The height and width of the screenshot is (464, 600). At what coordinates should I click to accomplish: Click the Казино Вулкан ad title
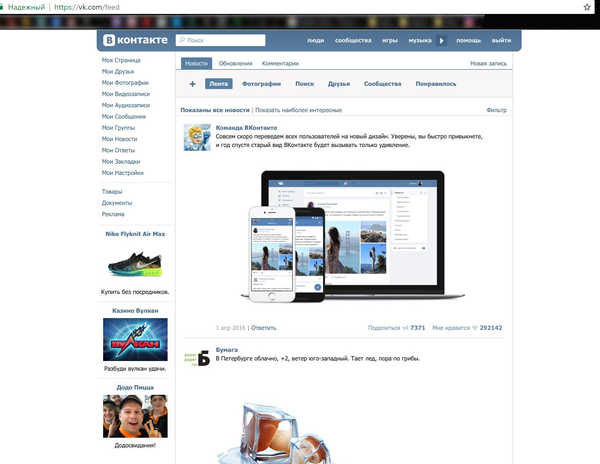click(x=135, y=311)
